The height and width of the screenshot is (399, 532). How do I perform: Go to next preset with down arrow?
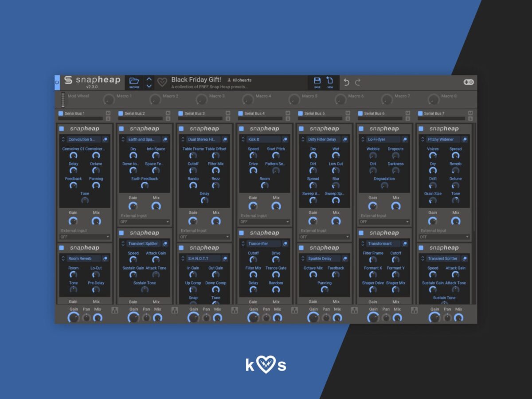(149, 86)
